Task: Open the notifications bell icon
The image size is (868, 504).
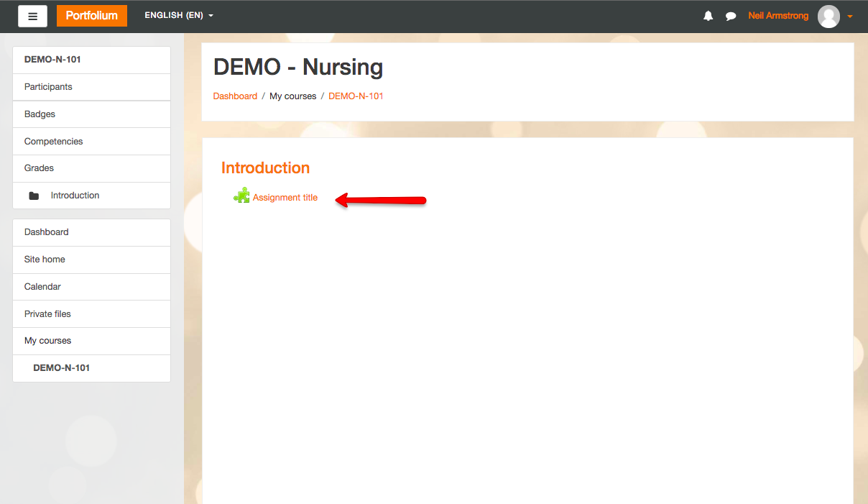Action: pyautogui.click(x=708, y=16)
